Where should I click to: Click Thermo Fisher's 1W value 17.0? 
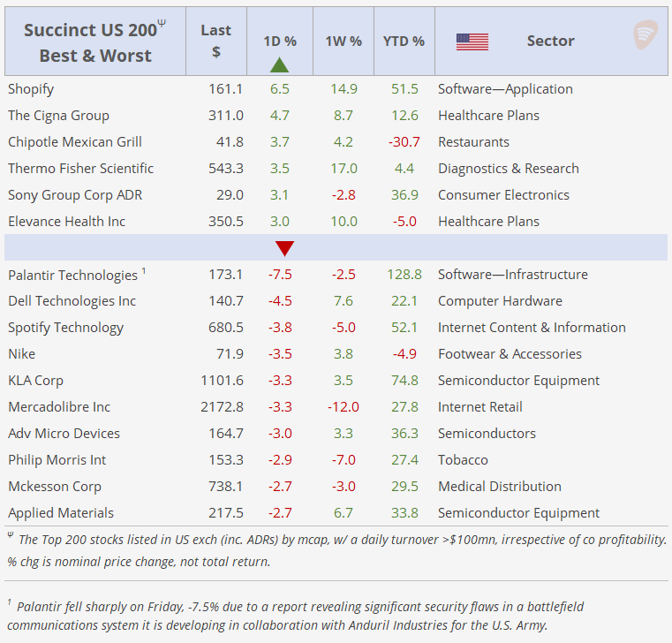click(344, 169)
